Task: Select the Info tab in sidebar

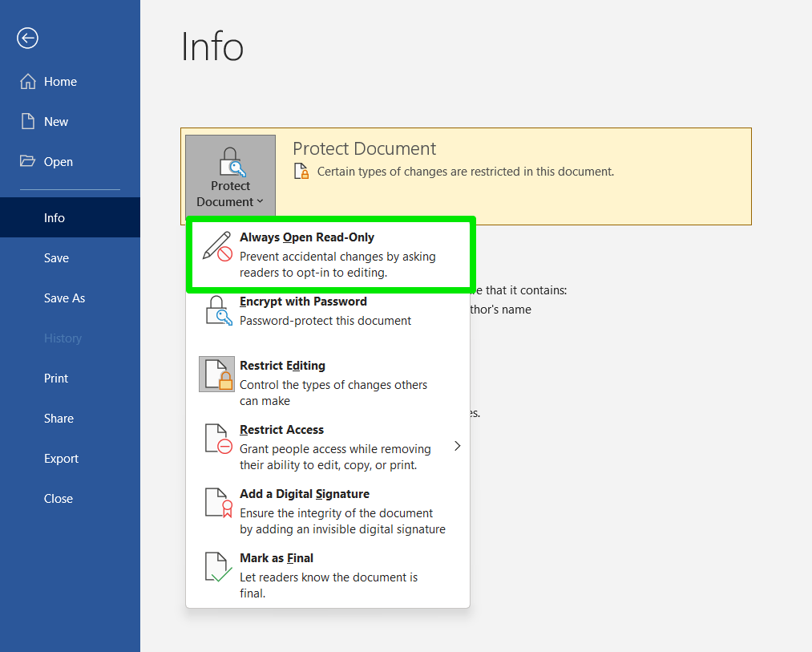Action: (x=70, y=217)
